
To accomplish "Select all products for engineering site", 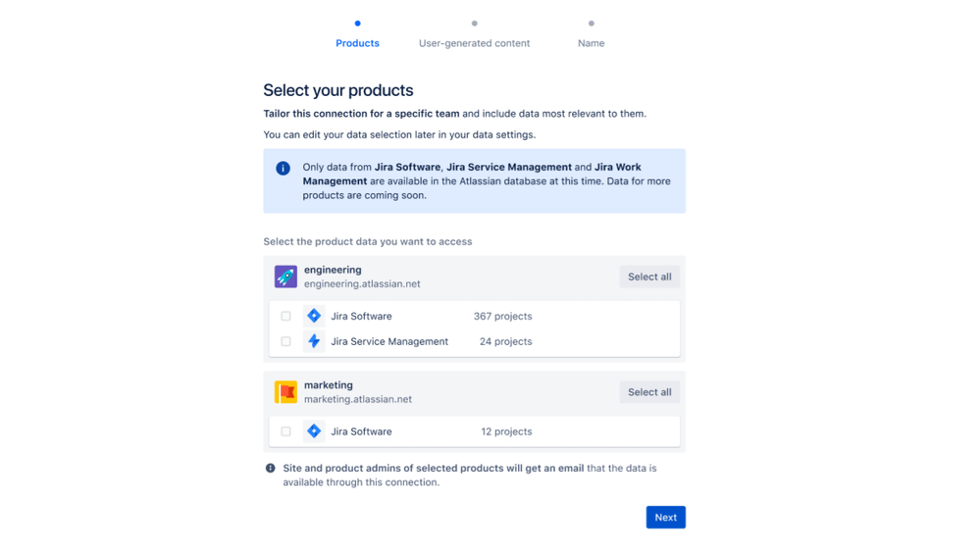I will coord(649,277).
